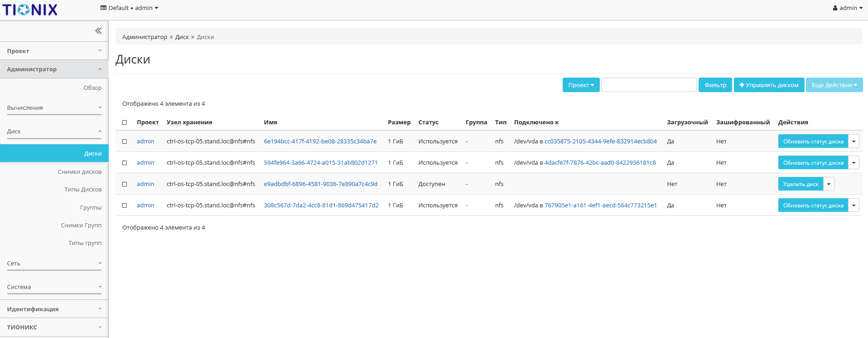Click the Имя column header
The height and width of the screenshot is (338, 868).
click(x=270, y=122)
